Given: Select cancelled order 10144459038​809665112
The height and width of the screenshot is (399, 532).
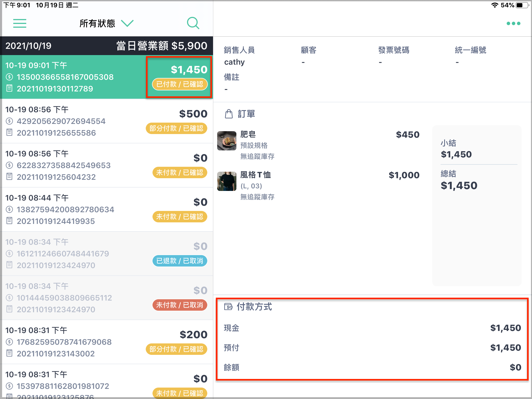Looking at the screenshot, I should [107, 298].
